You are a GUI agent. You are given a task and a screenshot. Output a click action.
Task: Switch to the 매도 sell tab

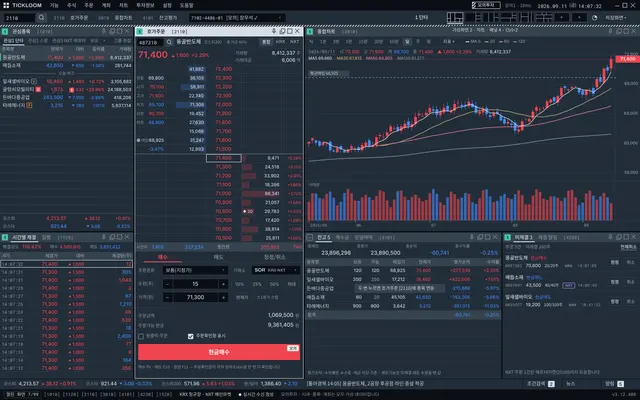(218, 257)
